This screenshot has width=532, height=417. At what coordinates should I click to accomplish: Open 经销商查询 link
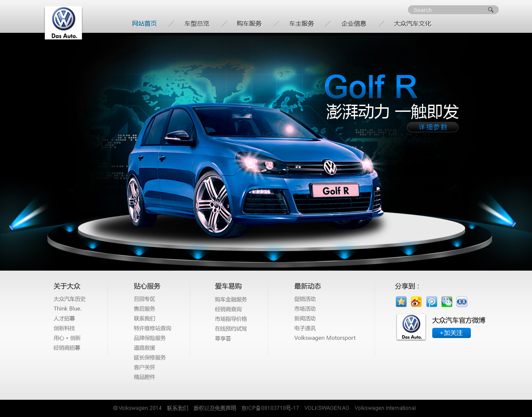tap(228, 309)
